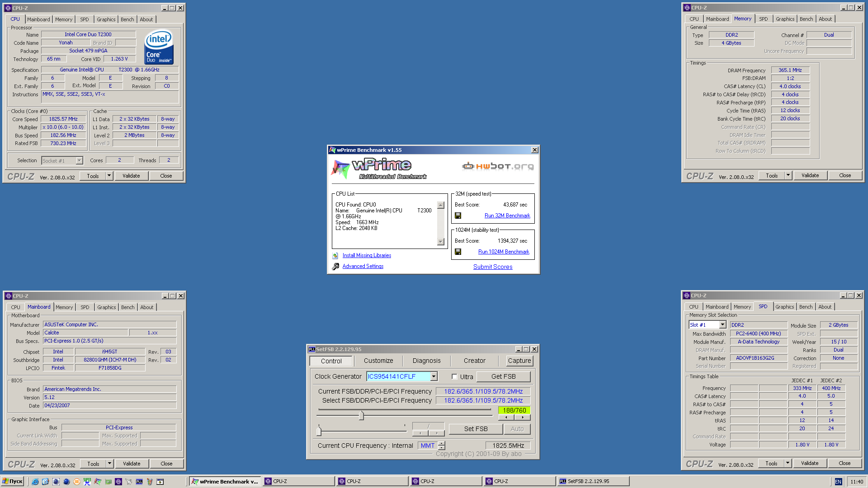Screen dimensions: 868x488
Task: Click Submit Scores link
Action: click(493, 267)
